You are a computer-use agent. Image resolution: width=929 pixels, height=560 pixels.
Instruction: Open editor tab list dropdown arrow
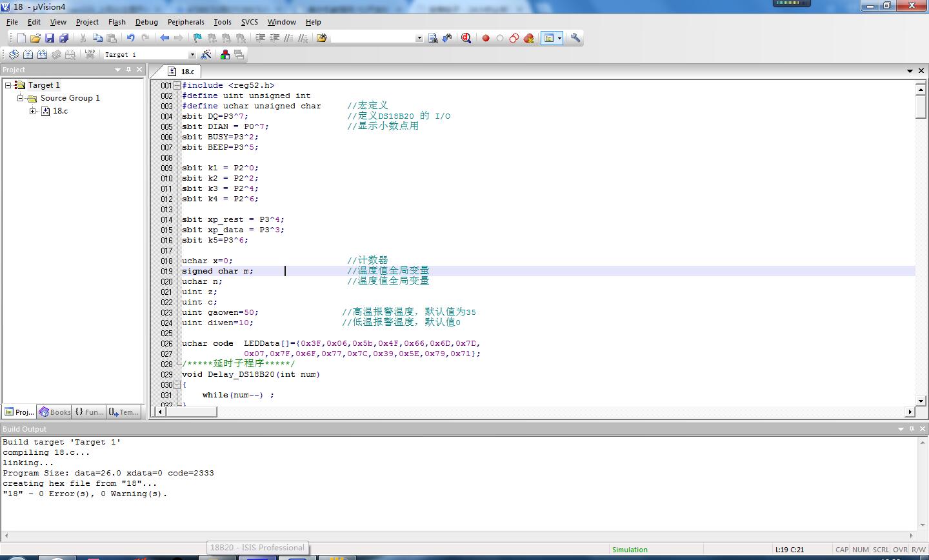[x=910, y=71]
